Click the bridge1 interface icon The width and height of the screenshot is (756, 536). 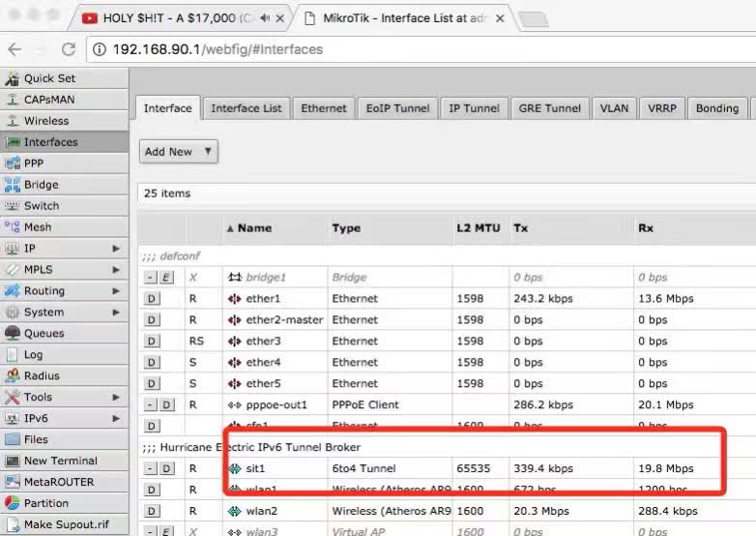pos(234,278)
